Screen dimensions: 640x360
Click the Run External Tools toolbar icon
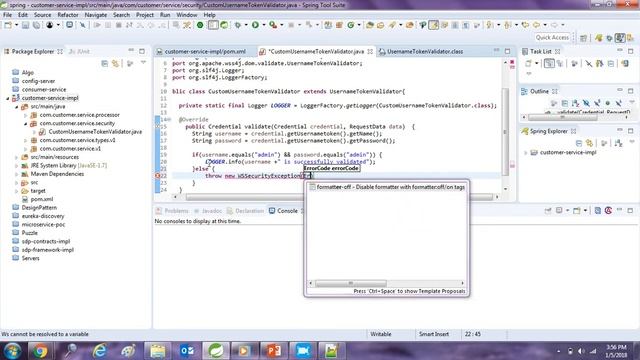click(273, 25)
